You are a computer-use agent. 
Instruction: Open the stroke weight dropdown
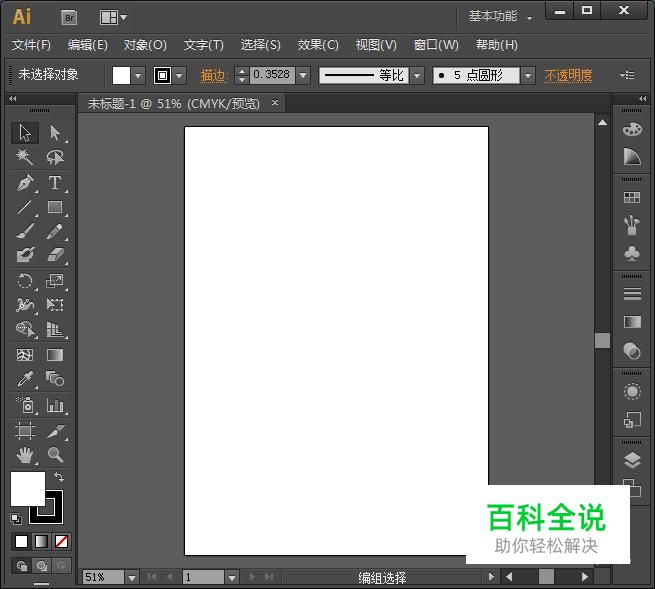pos(303,76)
